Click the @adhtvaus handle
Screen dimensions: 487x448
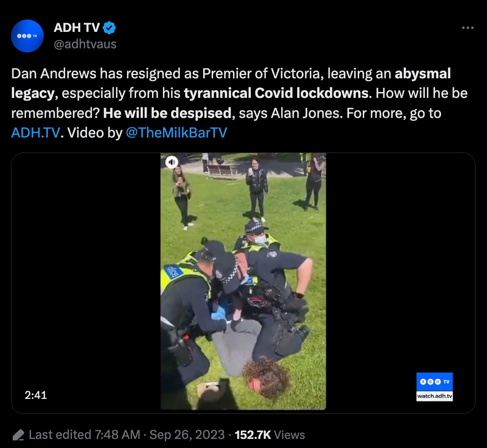pos(85,44)
